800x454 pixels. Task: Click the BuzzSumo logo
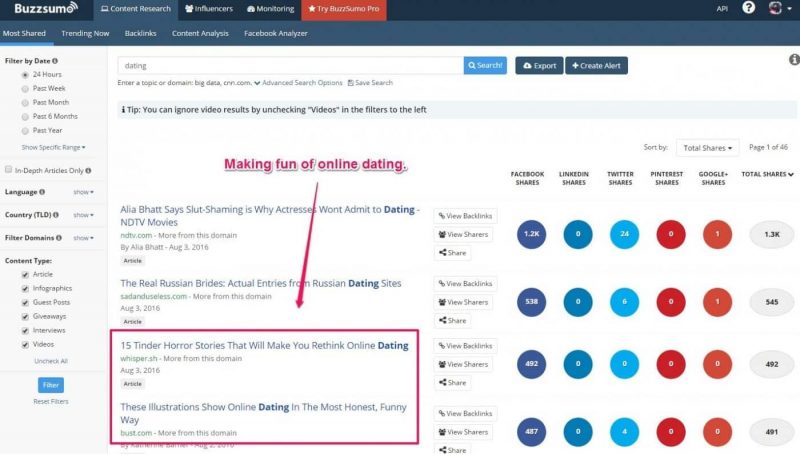coord(46,8)
